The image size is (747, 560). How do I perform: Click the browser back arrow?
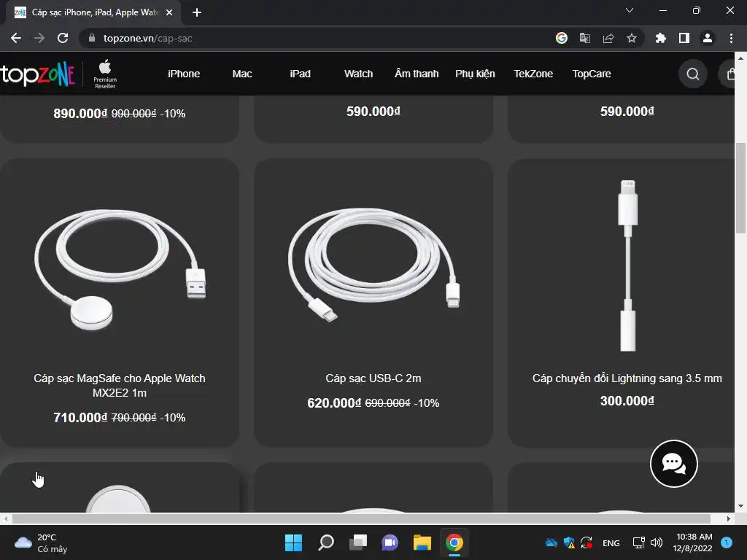pos(16,38)
